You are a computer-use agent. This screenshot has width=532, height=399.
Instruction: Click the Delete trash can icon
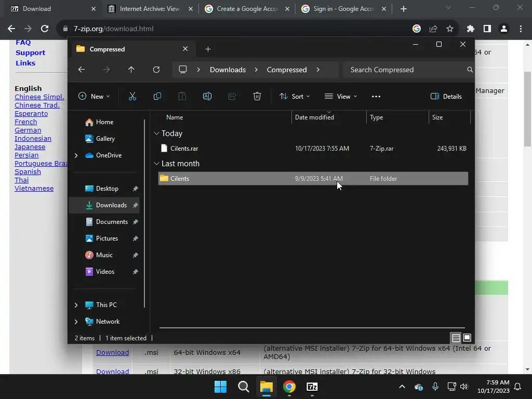click(x=257, y=96)
